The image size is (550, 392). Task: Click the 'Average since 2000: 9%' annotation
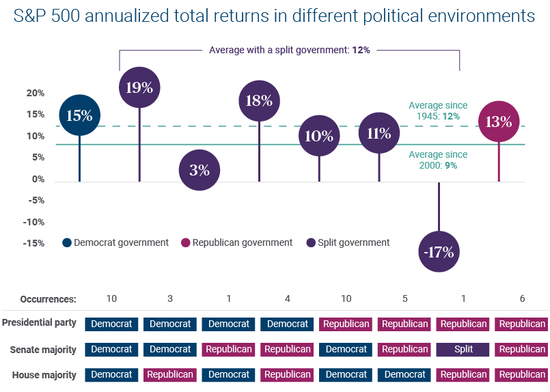click(x=438, y=160)
